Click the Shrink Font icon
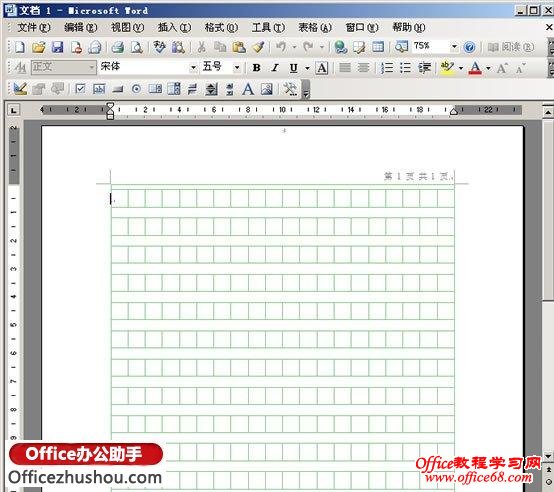The image size is (554, 492). (x=520, y=68)
